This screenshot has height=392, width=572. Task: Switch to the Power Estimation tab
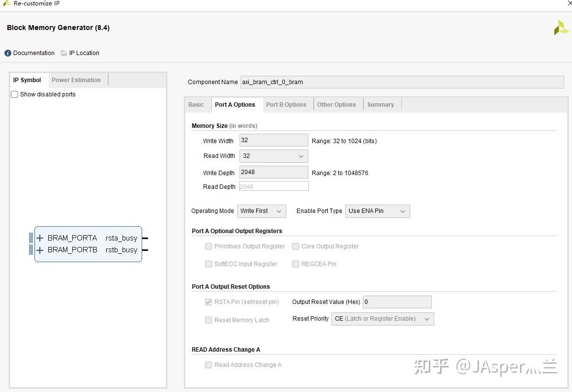(x=76, y=80)
